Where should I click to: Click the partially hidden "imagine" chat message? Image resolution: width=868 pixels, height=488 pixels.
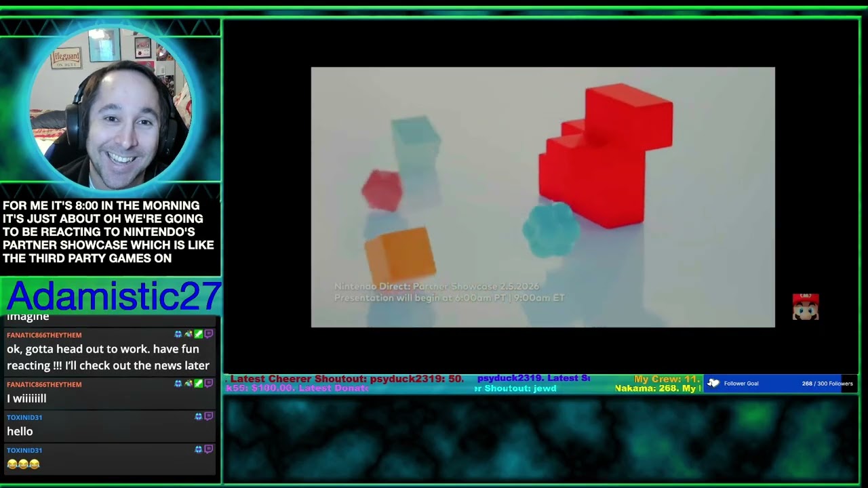pos(28,317)
